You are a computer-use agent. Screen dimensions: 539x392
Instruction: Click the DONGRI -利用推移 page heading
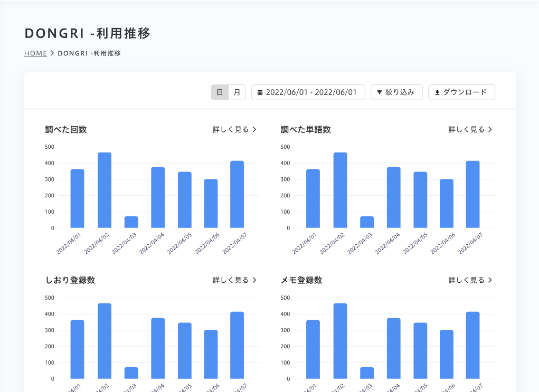(87, 33)
